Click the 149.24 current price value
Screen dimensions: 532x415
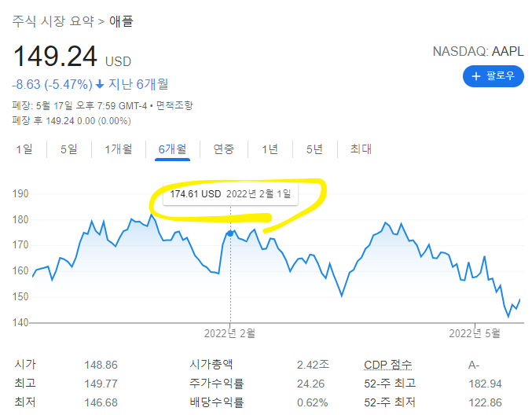coord(55,57)
